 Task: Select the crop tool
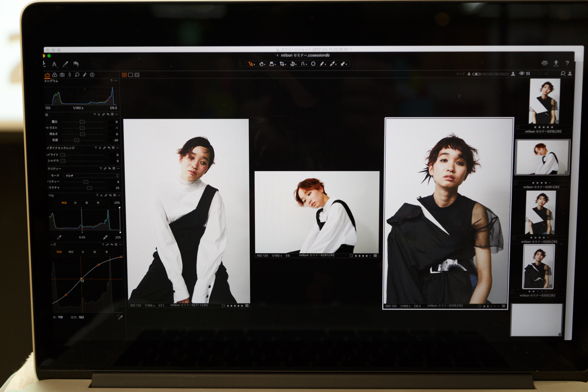pyautogui.click(x=282, y=64)
